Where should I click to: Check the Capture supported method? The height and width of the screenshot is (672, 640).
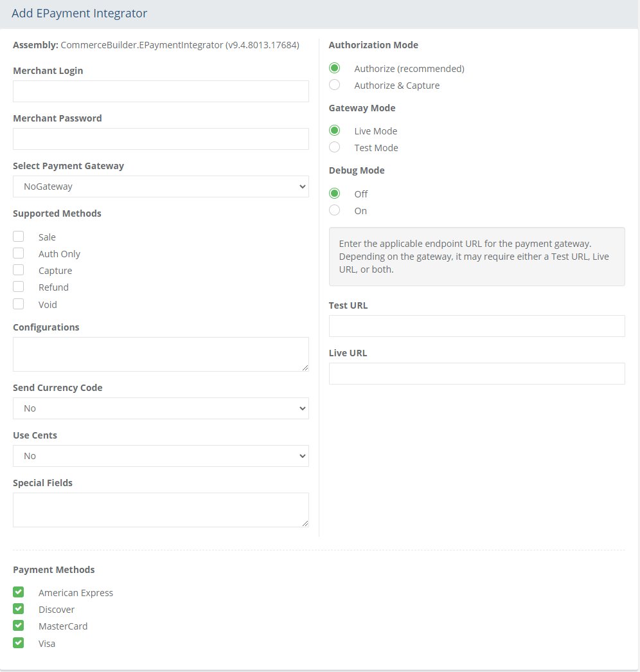coord(19,270)
